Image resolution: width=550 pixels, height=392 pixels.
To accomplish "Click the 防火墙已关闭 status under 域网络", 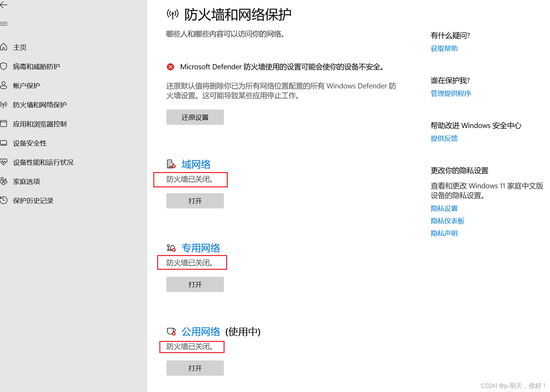I will (190, 179).
